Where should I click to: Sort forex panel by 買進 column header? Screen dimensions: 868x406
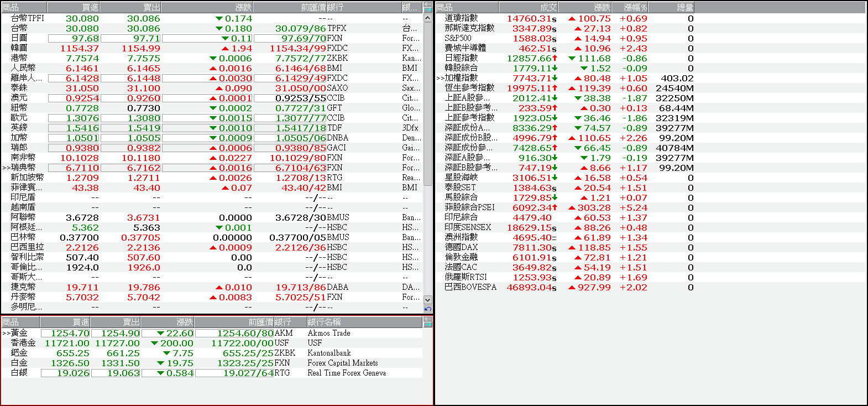pyautogui.click(x=74, y=7)
